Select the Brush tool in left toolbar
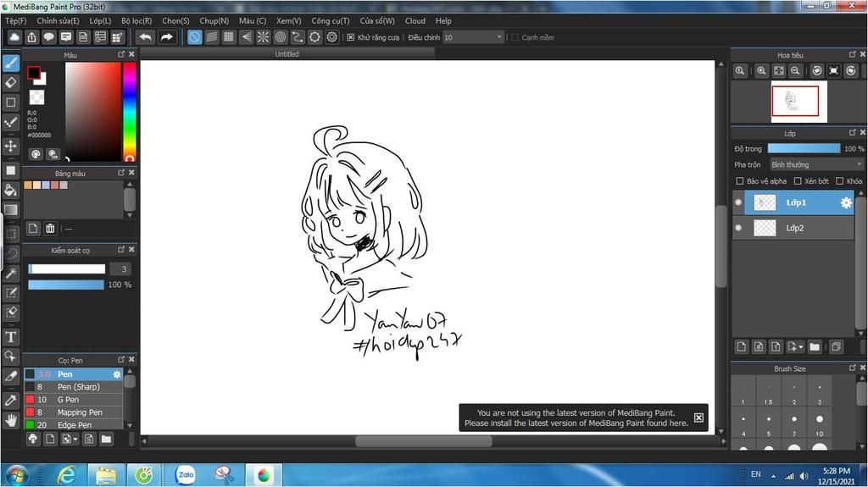868x487 pixels. tap(11, 63)
